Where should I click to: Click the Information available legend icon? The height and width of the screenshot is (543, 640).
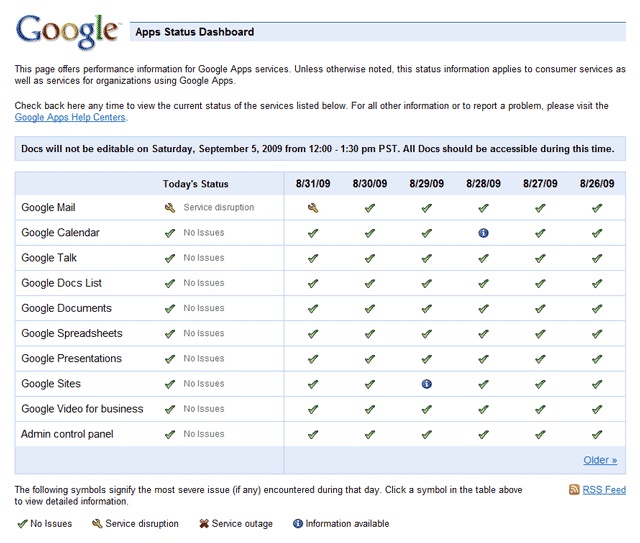point(298,523)
